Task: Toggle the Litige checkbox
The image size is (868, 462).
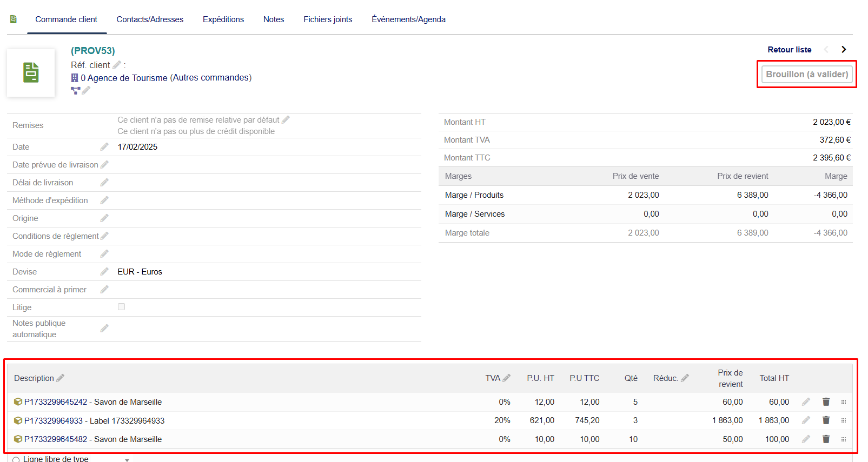Action: click(x=122, y=307)
